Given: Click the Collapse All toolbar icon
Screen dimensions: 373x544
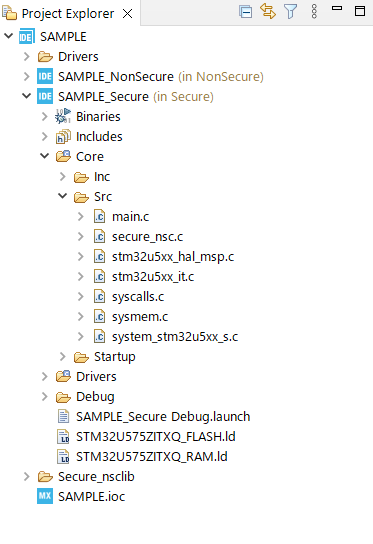Looking at the screenshot, I should tap(246, 12).
